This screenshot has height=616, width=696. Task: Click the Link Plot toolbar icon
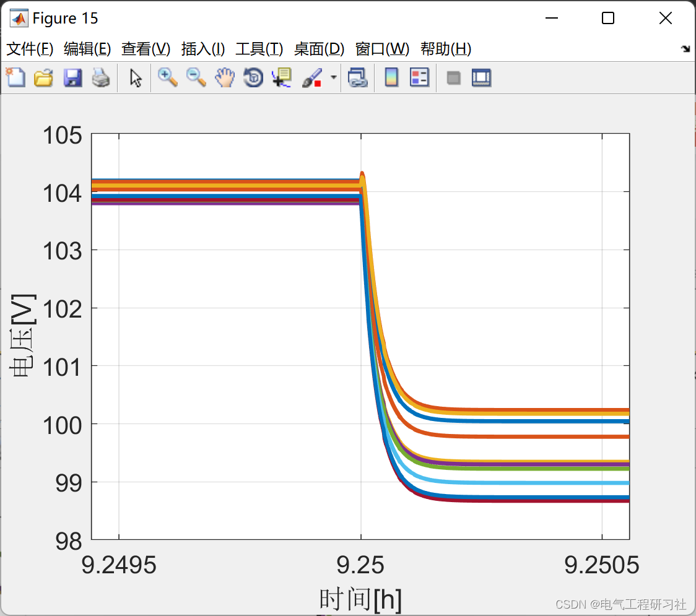click(358, 78)
